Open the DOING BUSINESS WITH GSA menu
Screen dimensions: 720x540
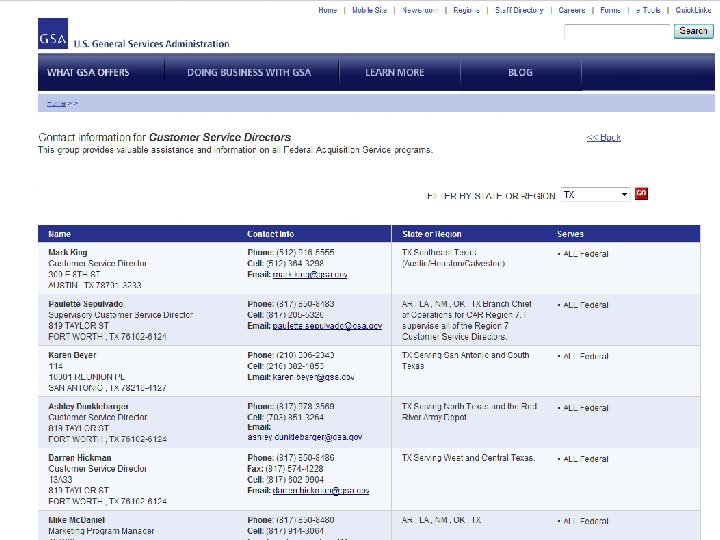[249, 72]
